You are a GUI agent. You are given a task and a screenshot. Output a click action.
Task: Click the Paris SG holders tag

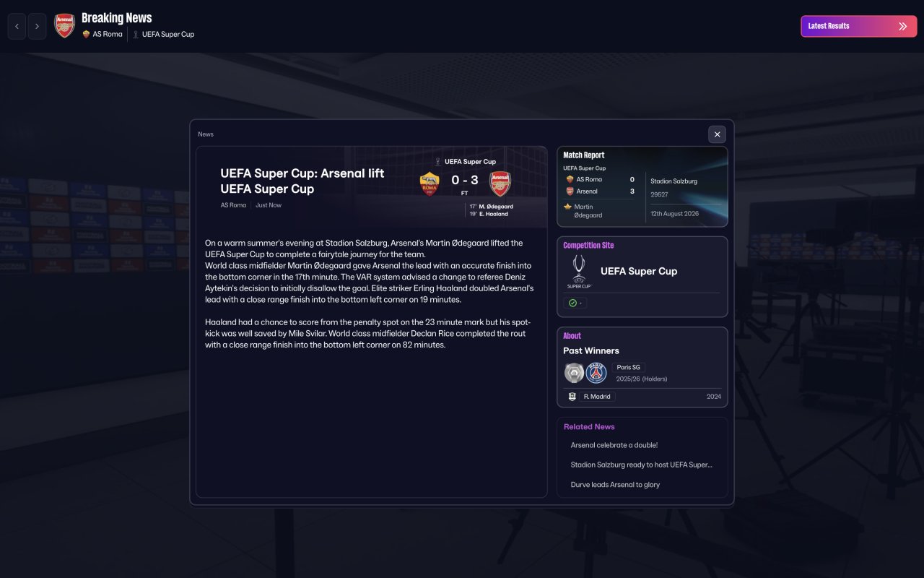[x=628, y=367]
